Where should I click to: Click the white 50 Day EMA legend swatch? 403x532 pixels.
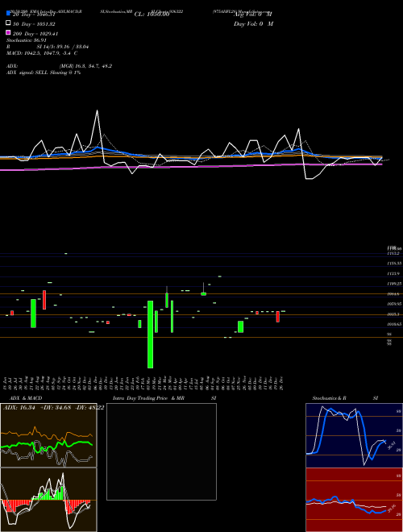pos(9,23)
